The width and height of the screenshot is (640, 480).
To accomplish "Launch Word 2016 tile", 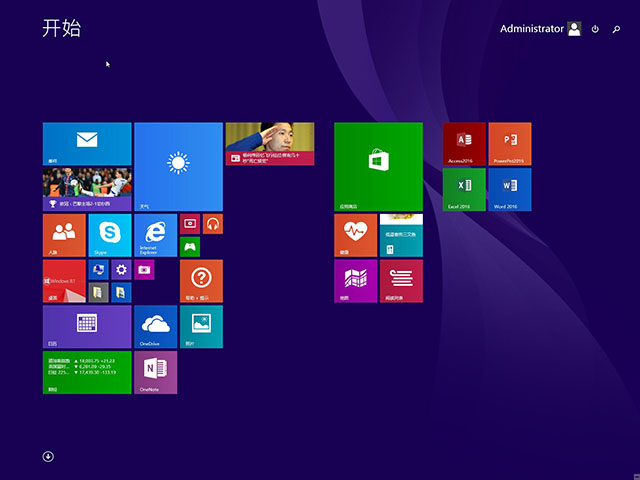I will (509, 189).
